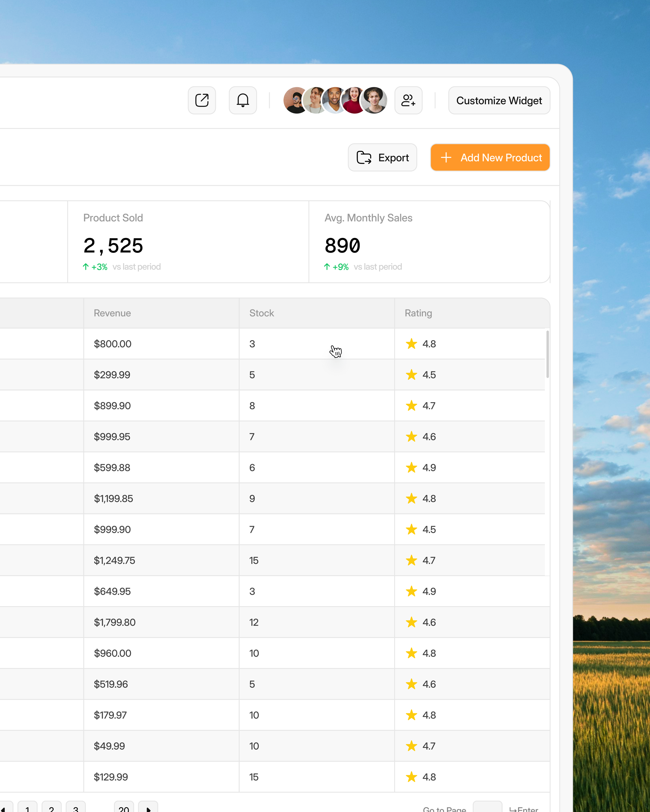This screenshot has width=650, height=812.
Task: Click the star icon in the $649.95 row
Action: point(411,591)
